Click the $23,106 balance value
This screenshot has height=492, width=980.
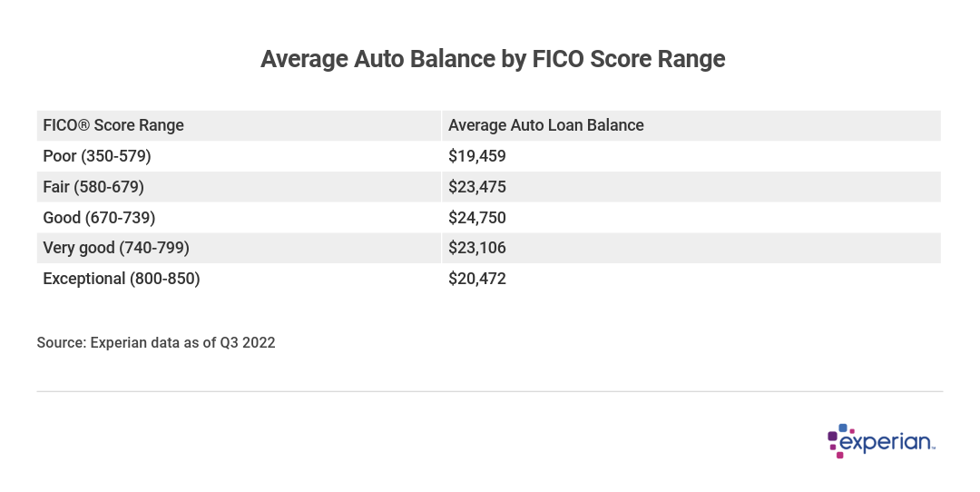tap(477, 248)
